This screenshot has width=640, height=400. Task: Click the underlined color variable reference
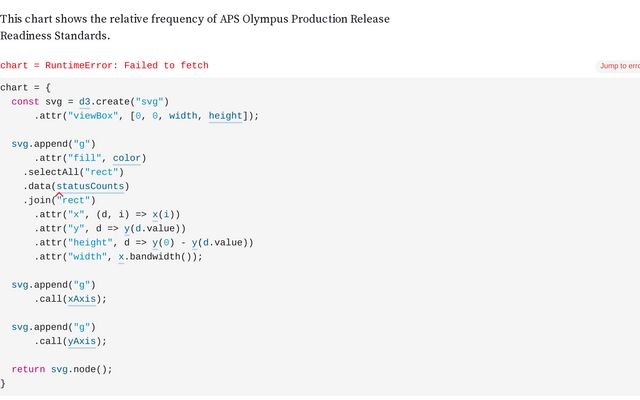tap(127, 158)
